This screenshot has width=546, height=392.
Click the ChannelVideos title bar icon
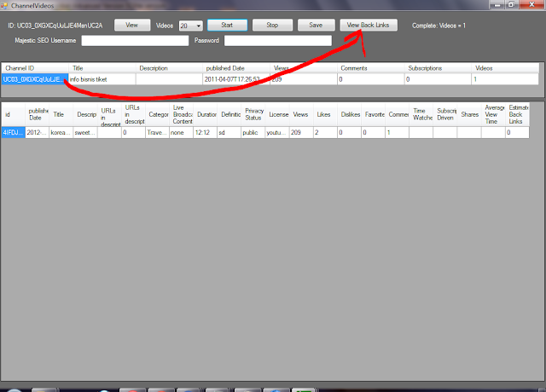click(4, 5)
